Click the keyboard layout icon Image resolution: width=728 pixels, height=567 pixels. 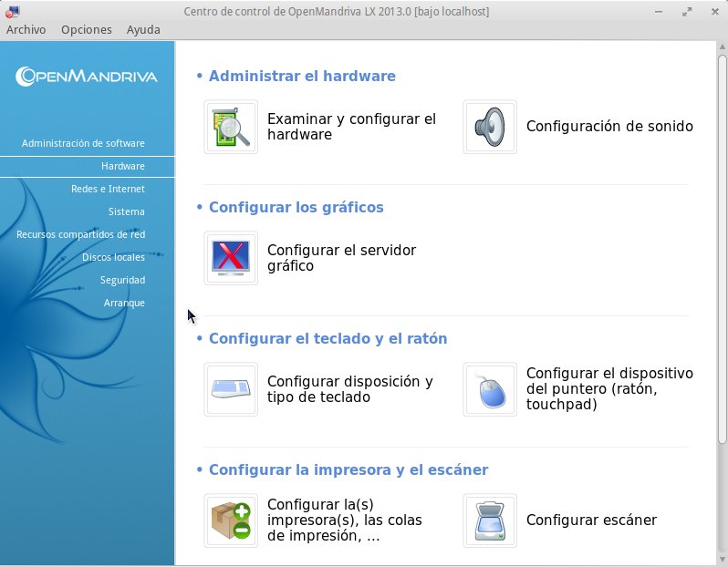(x=231, y=389)
